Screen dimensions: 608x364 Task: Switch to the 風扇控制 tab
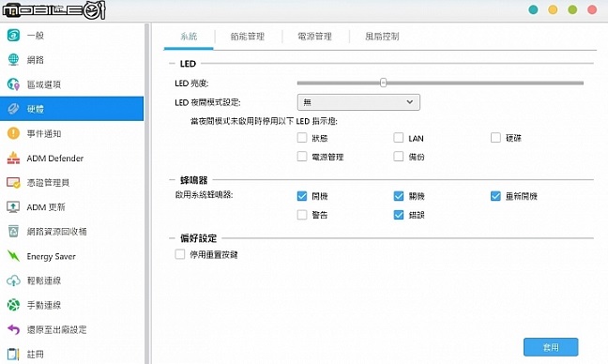[382, 37]
